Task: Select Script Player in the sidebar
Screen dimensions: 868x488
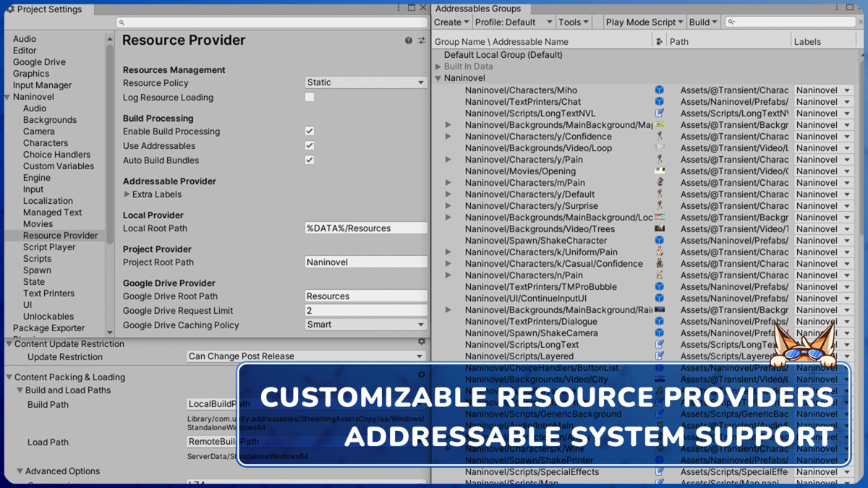Action: (x=49, y=247)
